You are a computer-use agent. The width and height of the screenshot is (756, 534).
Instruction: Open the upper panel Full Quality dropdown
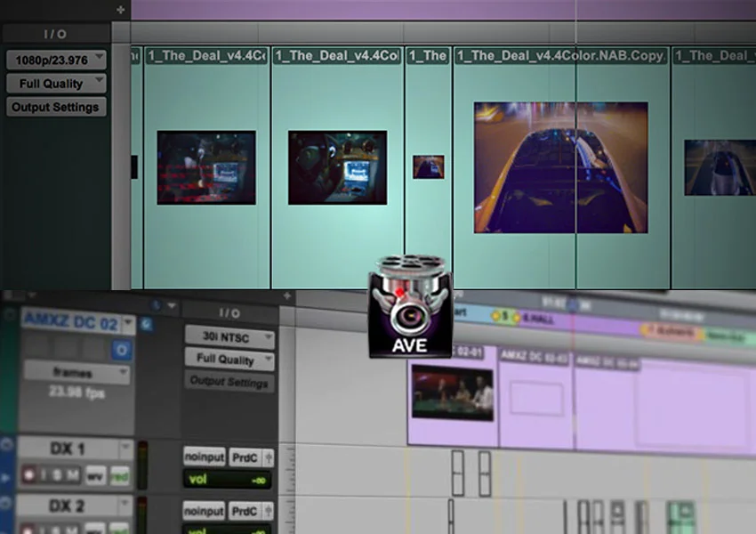point(56,84)
